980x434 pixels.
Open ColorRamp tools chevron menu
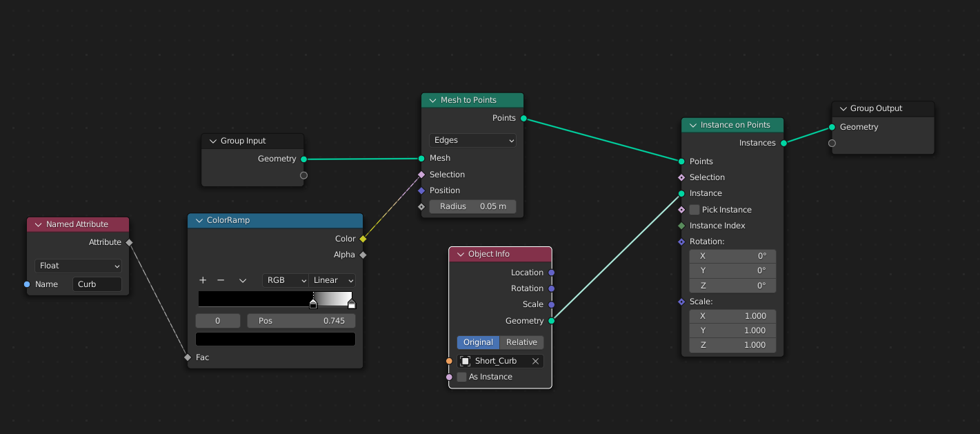243,281
